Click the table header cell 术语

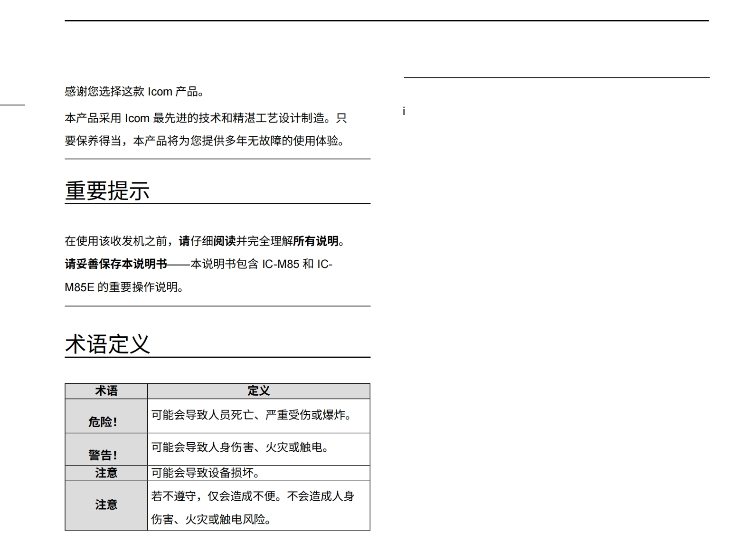[106, 391]
